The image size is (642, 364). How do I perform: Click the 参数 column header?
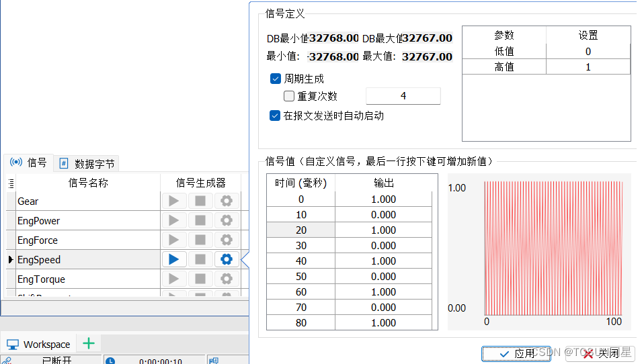coord(504,35)
